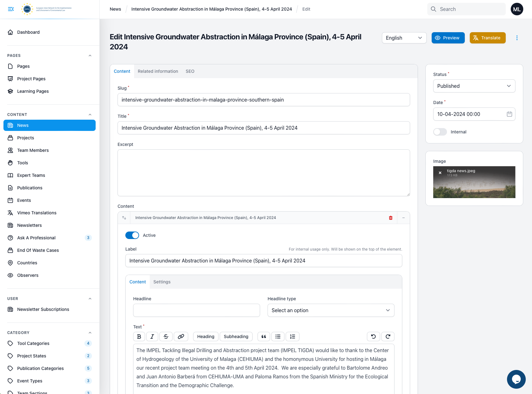
Task: Switch to the SEO tab
Action: [190, 71]
